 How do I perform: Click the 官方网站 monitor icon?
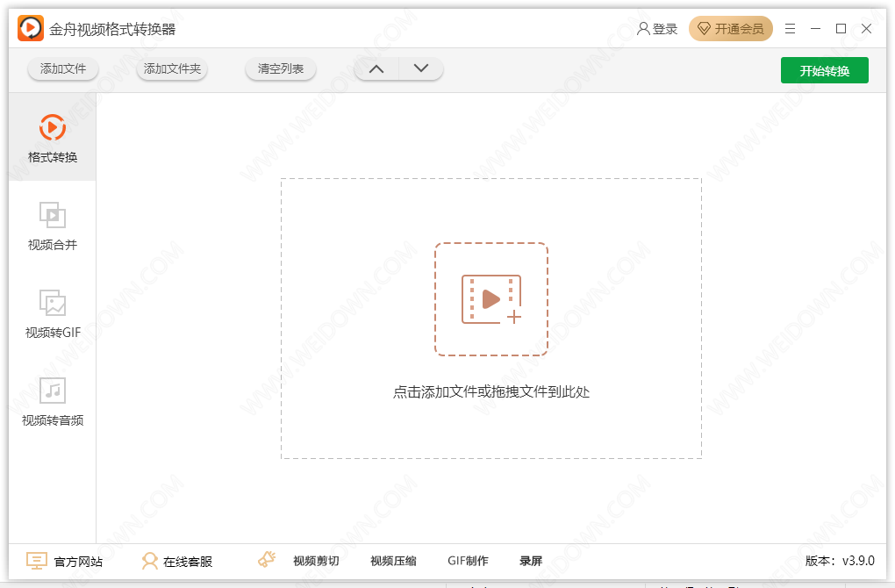pyautogui.click(x=36, y=561)
